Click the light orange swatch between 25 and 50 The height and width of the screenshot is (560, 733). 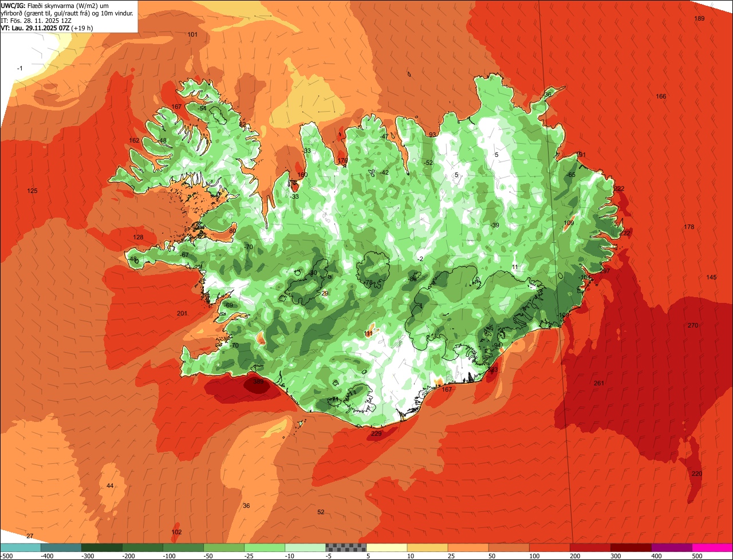coord(468,547)
